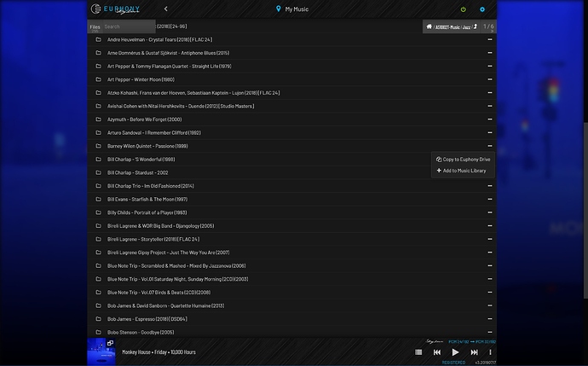Click folder icon of Avishai Cohen row
Image resolution: width=588 pixels, height=366 pixels.
click(x=98, y=106)
